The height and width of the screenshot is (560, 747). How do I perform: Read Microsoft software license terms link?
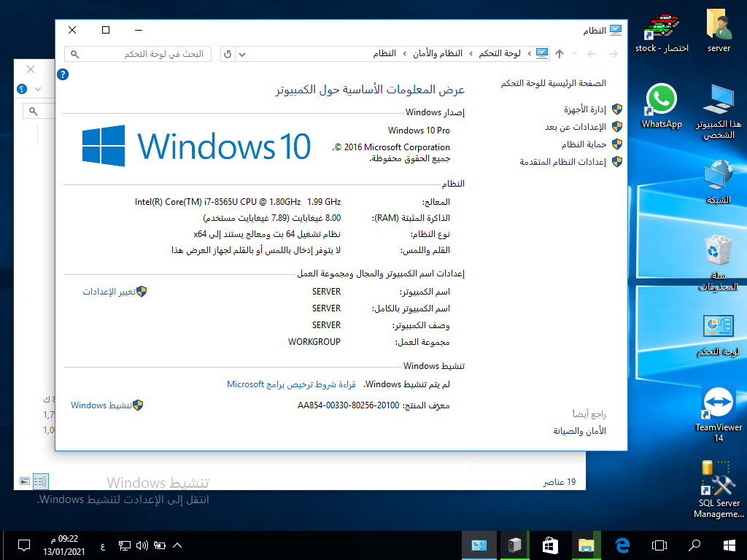pos(291,384)
